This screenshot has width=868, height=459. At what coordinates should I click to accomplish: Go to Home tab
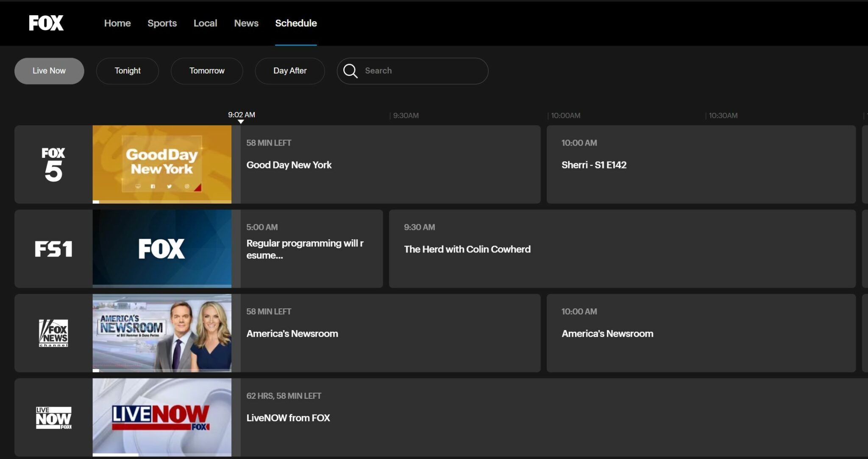click(117, 23)
